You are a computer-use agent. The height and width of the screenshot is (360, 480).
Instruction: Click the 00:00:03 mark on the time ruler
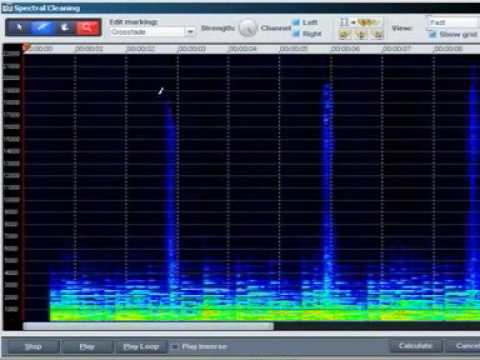[191, 49]
